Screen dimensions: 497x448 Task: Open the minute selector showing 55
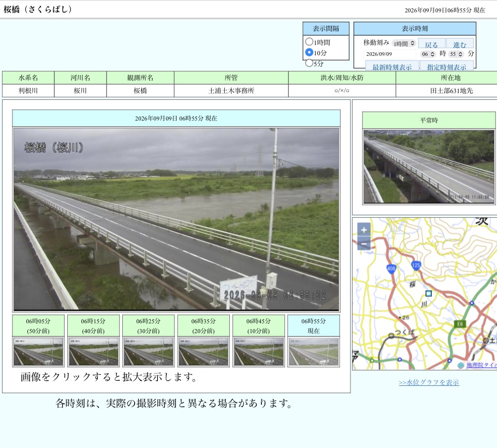pyautogui.click(x=456, y=54)
